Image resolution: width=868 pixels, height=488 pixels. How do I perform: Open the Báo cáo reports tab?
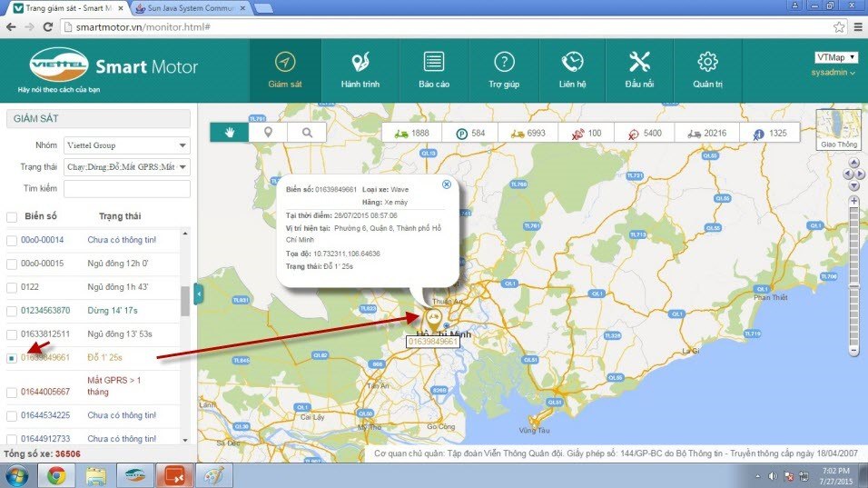click(433, 70)
